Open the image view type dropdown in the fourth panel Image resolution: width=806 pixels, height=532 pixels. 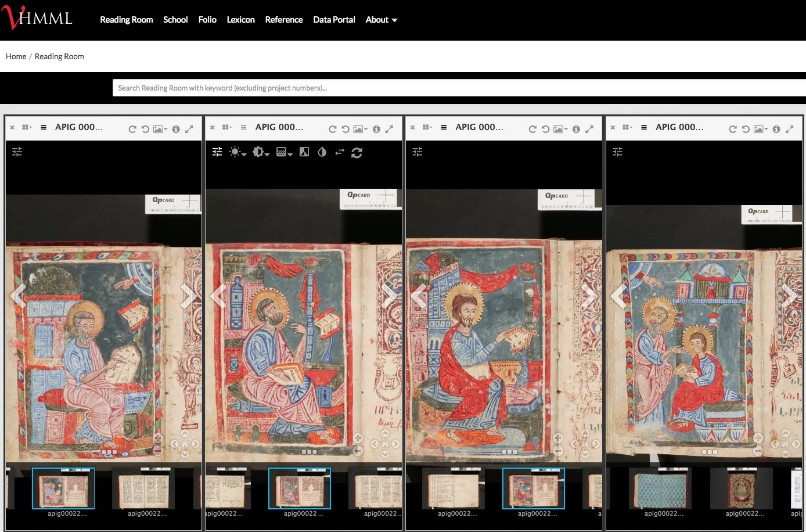[761, 129]
